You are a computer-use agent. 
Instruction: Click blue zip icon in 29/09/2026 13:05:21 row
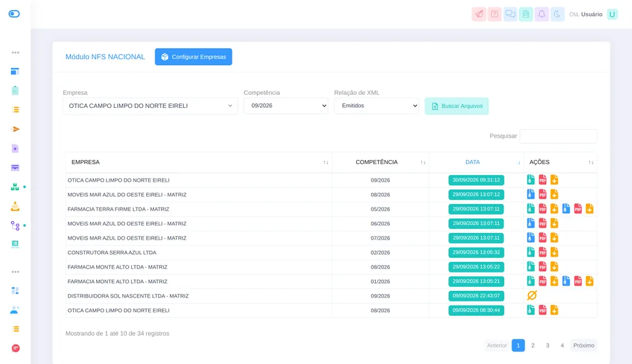pyautogui.click(x=566, y=281)
